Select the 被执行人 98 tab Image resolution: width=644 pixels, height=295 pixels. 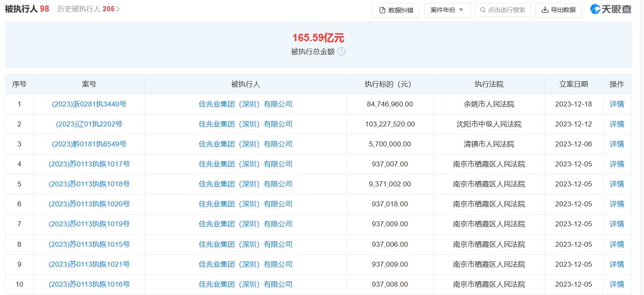click(27, 9)
